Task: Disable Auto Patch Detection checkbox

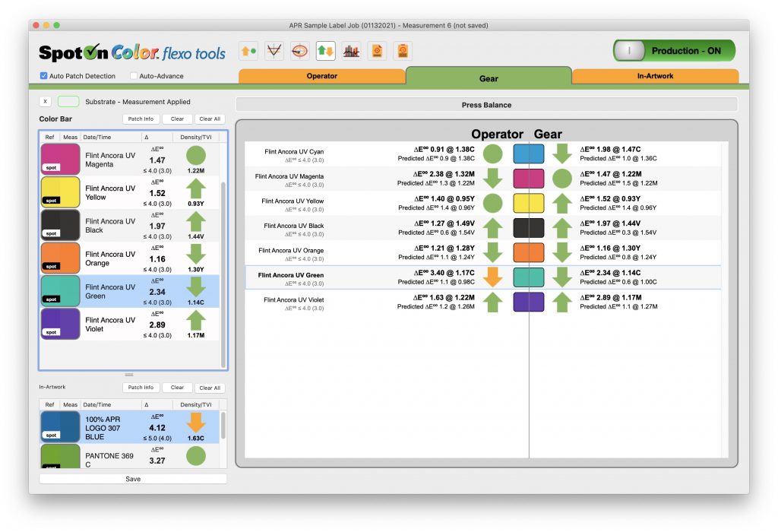Action: click(x=43, y=76)
